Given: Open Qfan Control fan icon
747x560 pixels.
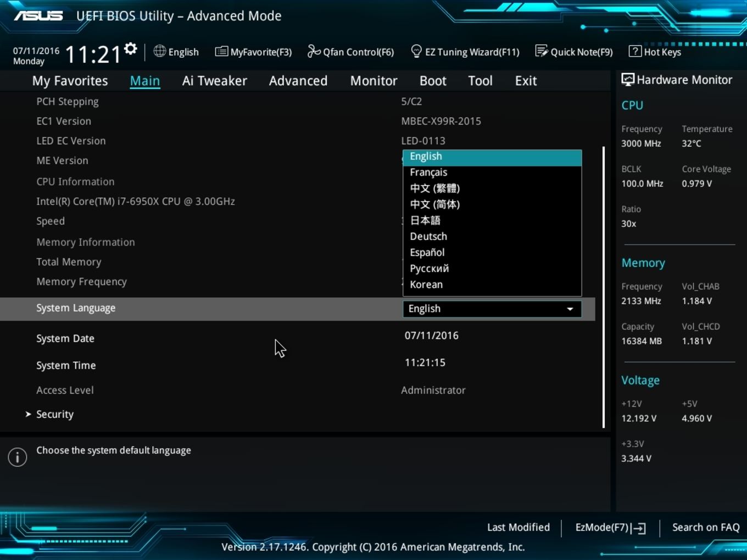Looking at the screenshot, I should (314, 51).
